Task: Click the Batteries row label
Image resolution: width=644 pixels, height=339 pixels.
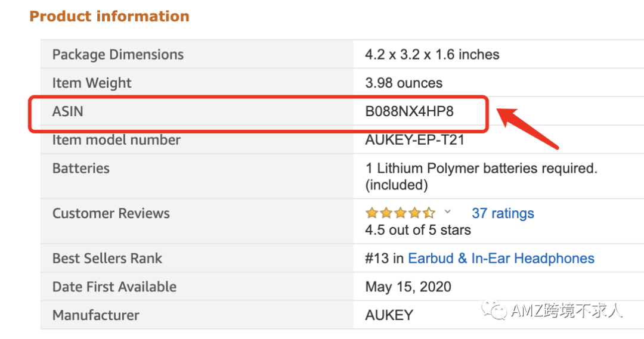Action: click(x=81, y=169)
